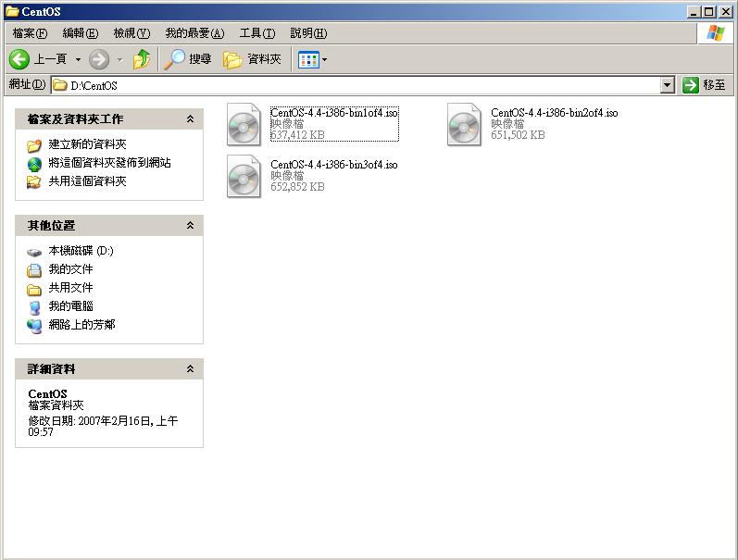Viewport: 738px width, 560px height.
Task: Toggle the Folders (資料夾) pane button
Action: (x=232, y=60)
